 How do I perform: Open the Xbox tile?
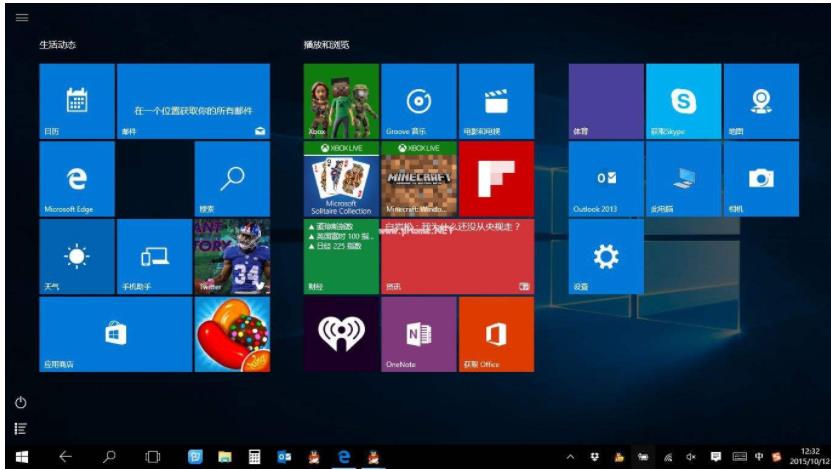pos(341,101)
